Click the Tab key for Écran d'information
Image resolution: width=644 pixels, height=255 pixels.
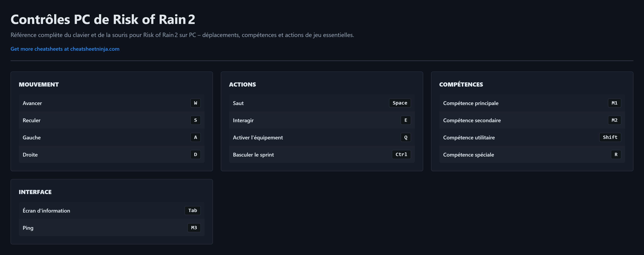(193, 210)
